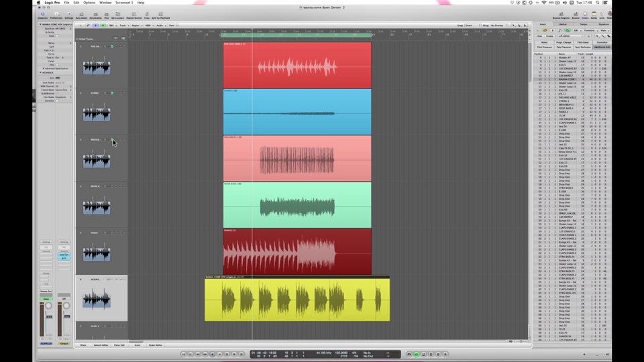
Task: Click the Bounce Regions toolbar icon
Action: (x=561, y=15)
